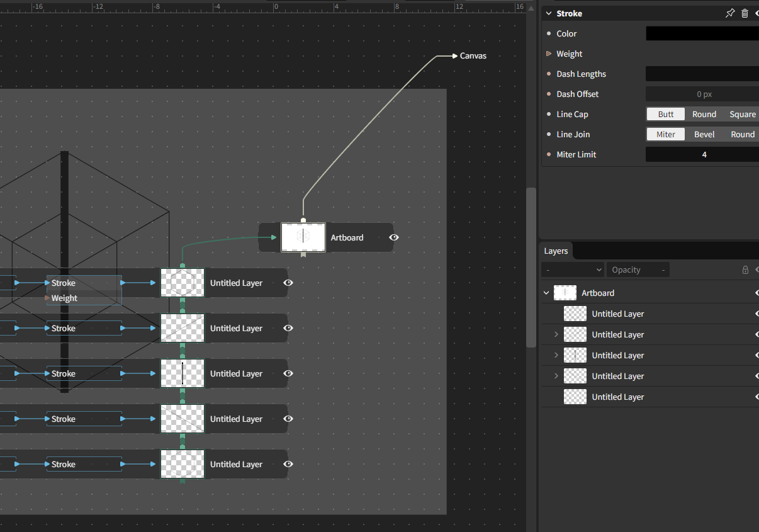Image resolution: width=759 pixels, height=532 pixels.
Task: Click the Dash Offset input field
Action: click(x=702, y=94)
